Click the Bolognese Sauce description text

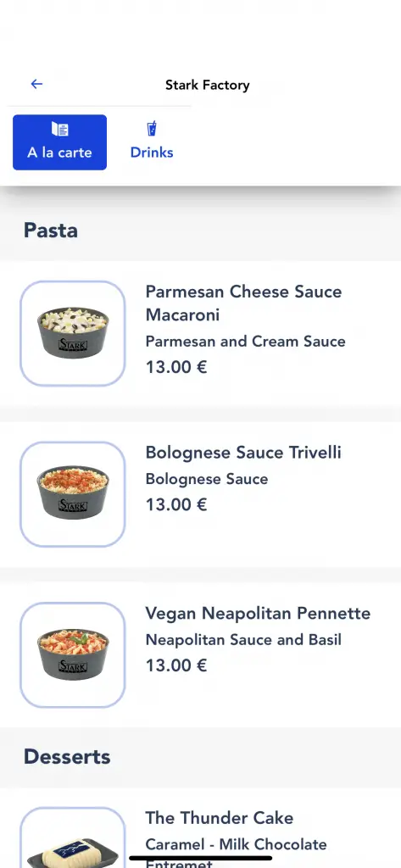click(207, 480)
